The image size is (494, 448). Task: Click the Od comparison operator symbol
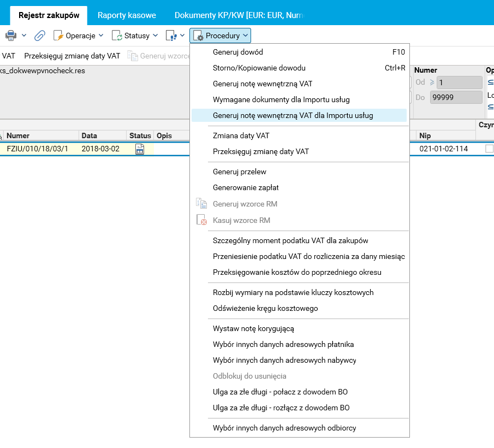[x=432, y=82]
